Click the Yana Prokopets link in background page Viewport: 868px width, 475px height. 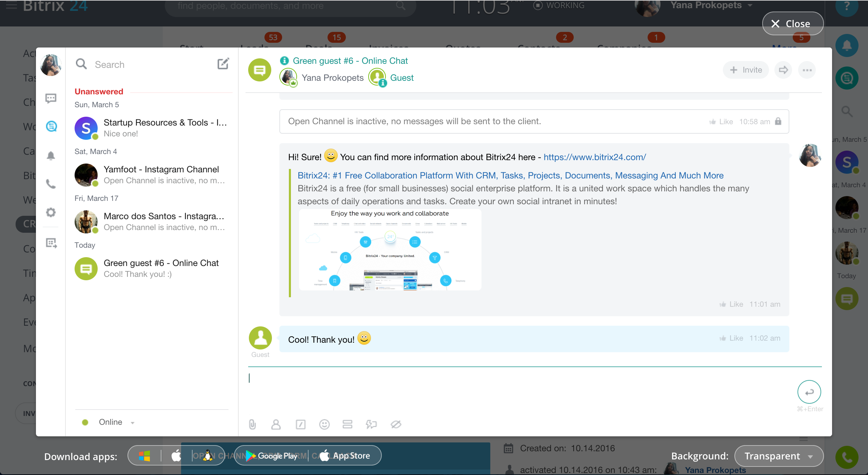pos(715,470)
